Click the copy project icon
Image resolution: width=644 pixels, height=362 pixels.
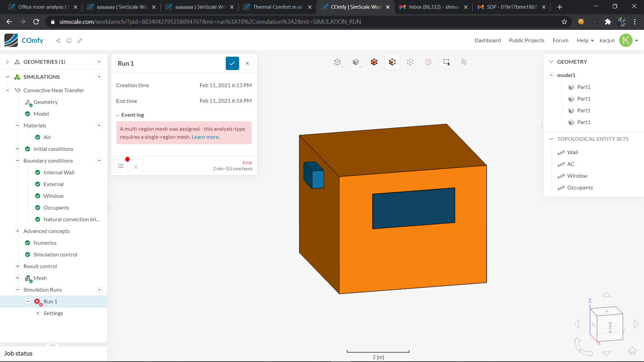[x=69, y=41]
